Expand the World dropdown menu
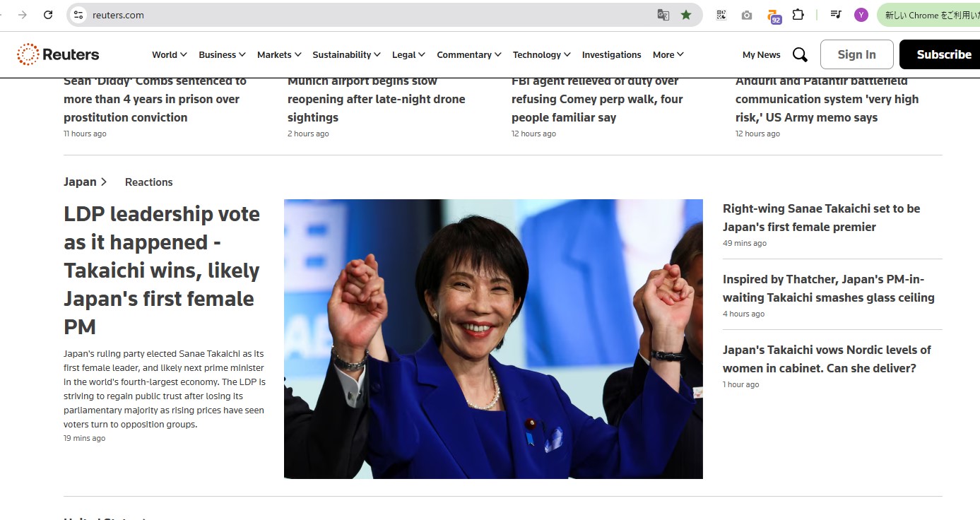 click(169, 54)
